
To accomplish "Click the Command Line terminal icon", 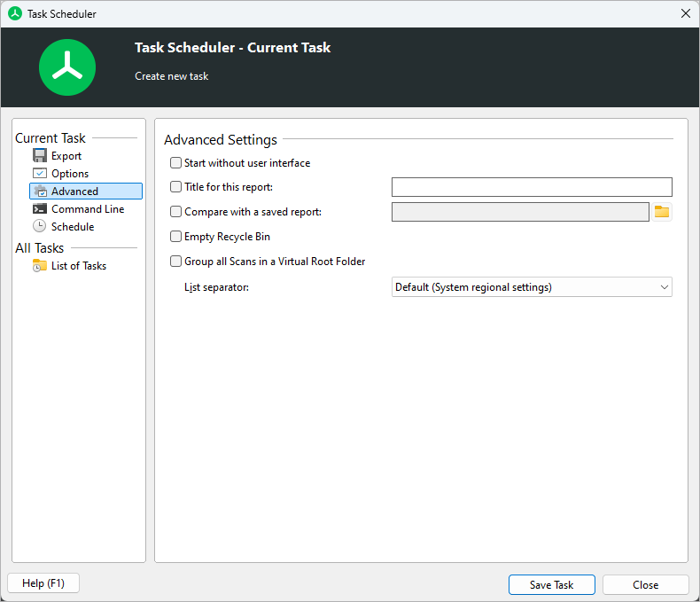I will coord(40,209).
